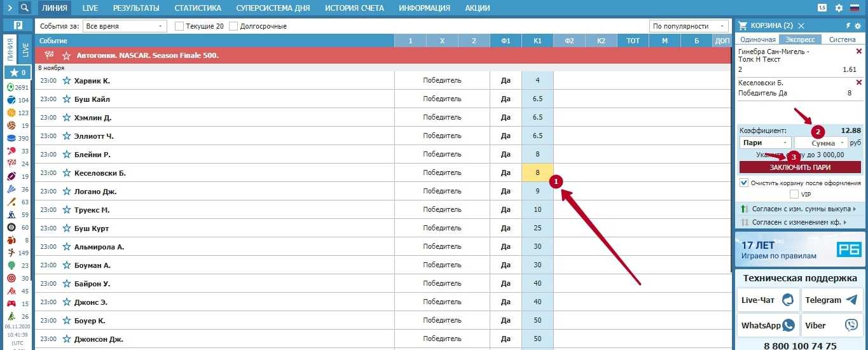Open the РЕЗУЛЬТАТЫ menu item

[x=137, y=8]
